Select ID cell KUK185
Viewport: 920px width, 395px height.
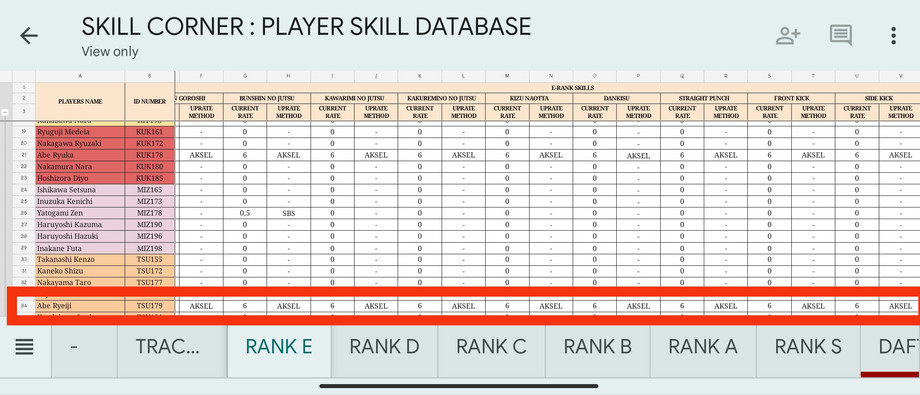[x=150, y=178]
